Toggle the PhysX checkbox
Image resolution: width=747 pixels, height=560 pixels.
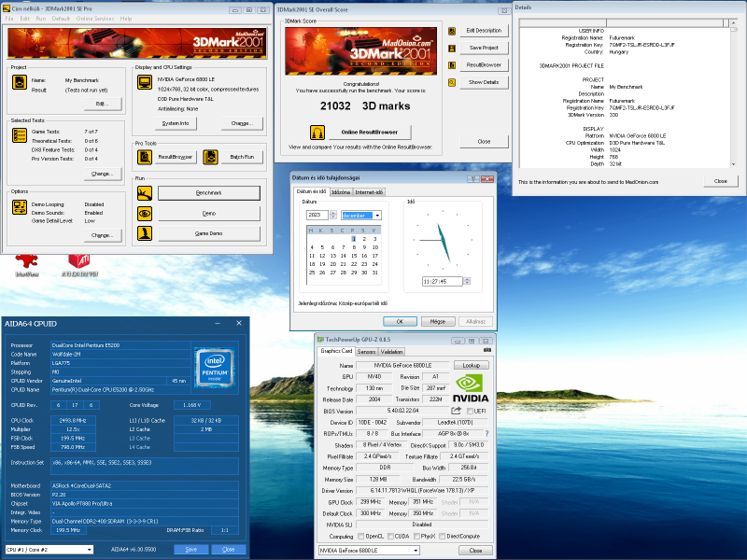point(416,536)
